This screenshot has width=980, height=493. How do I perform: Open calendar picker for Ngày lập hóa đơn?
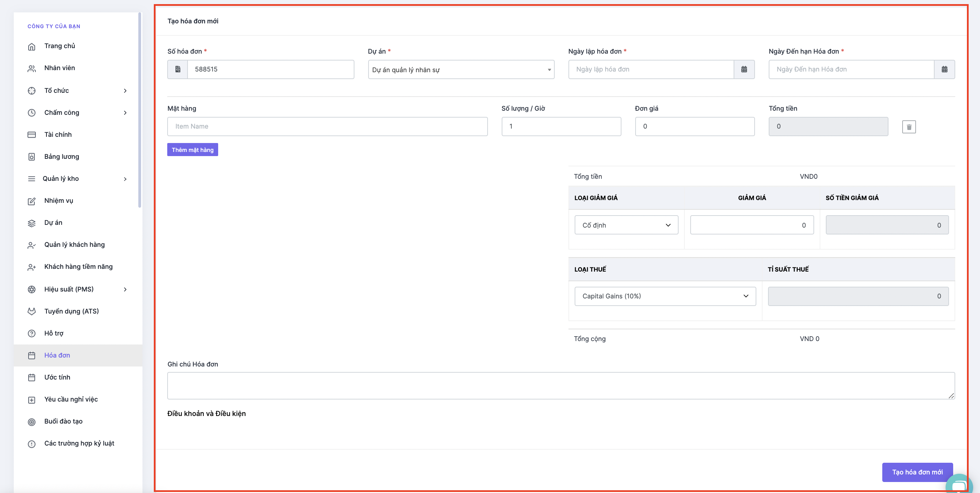pyautogui.click(x=744, y=69)
